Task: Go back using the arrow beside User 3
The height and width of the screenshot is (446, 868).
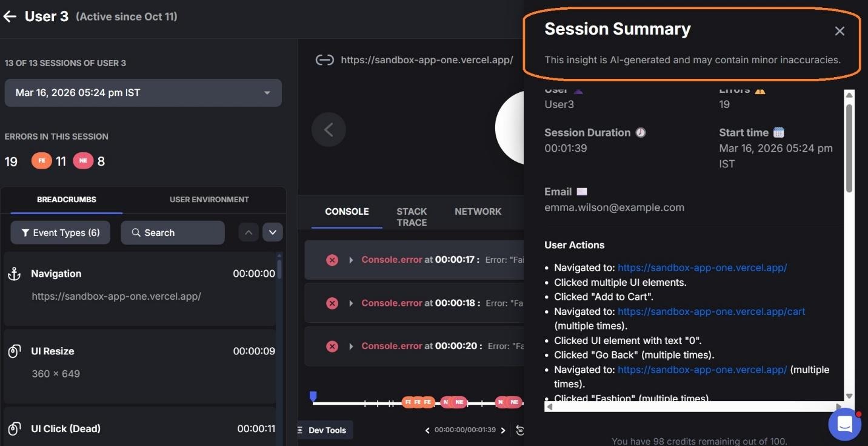Action: (10, 16)
